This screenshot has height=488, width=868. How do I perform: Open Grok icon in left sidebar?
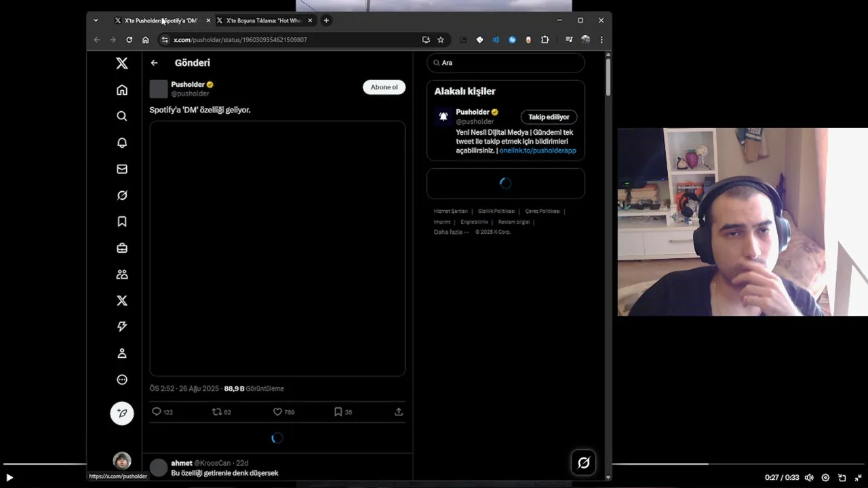[122, 195]
